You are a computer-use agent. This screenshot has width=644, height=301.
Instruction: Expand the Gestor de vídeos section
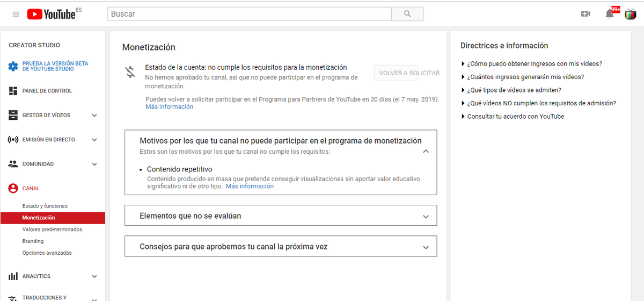tap(94, 116)
